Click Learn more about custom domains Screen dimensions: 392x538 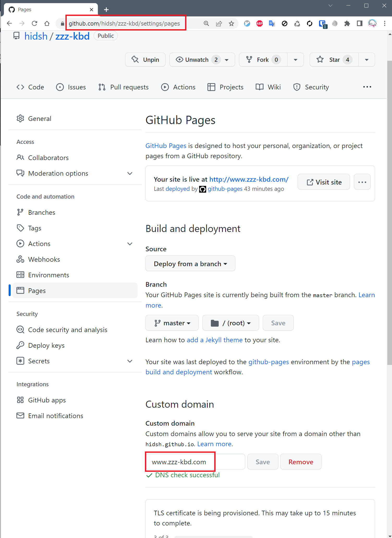[x=214, y=444]
